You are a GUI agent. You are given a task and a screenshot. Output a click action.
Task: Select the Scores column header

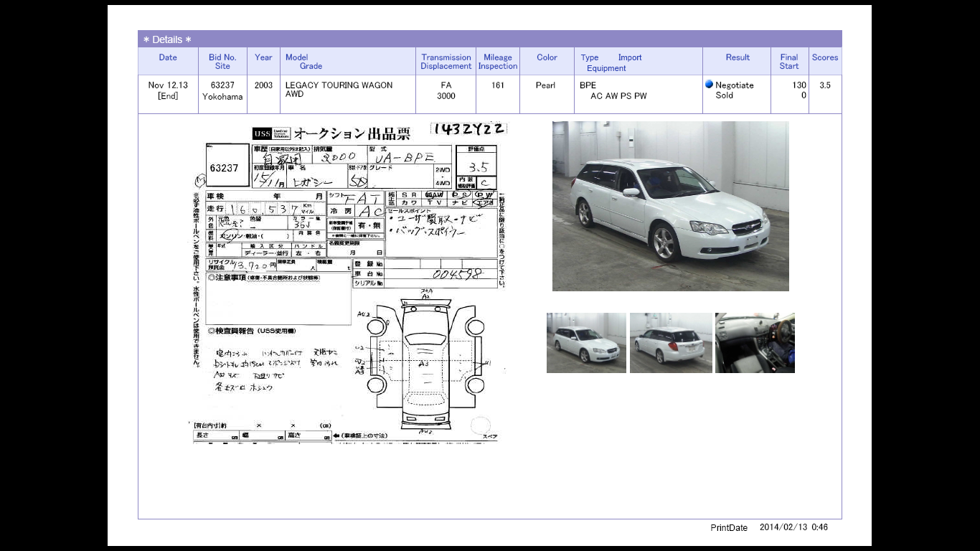[x=824, y=57]
